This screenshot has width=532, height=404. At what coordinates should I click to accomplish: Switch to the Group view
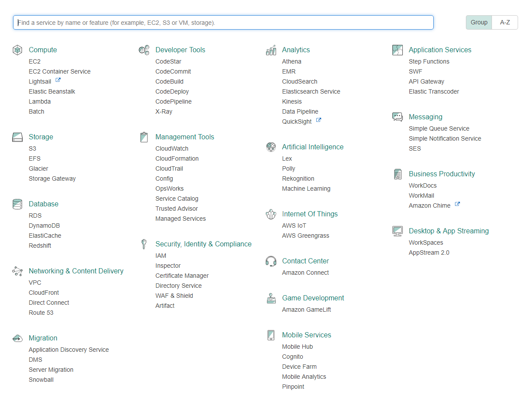pos(479,22)
